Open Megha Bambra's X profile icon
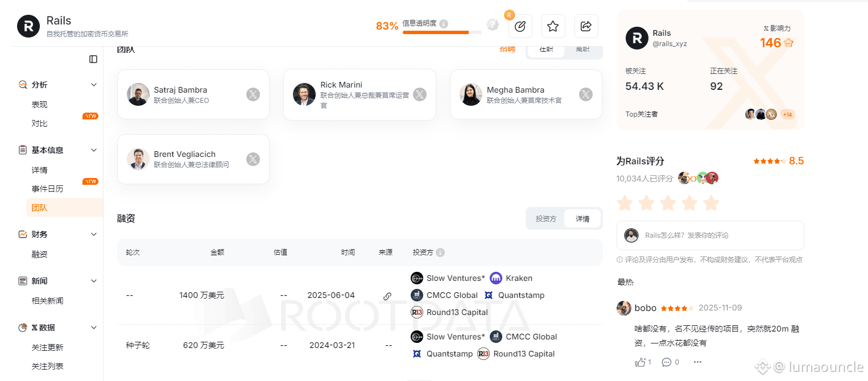Viewport: 868px width, 381px height. [586, 95]
